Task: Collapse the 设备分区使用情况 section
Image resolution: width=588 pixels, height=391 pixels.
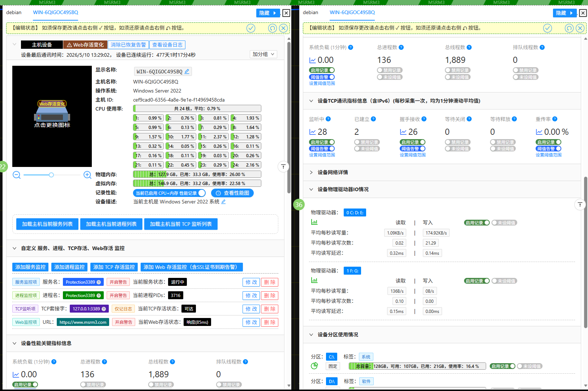Action: coord(311,335)
